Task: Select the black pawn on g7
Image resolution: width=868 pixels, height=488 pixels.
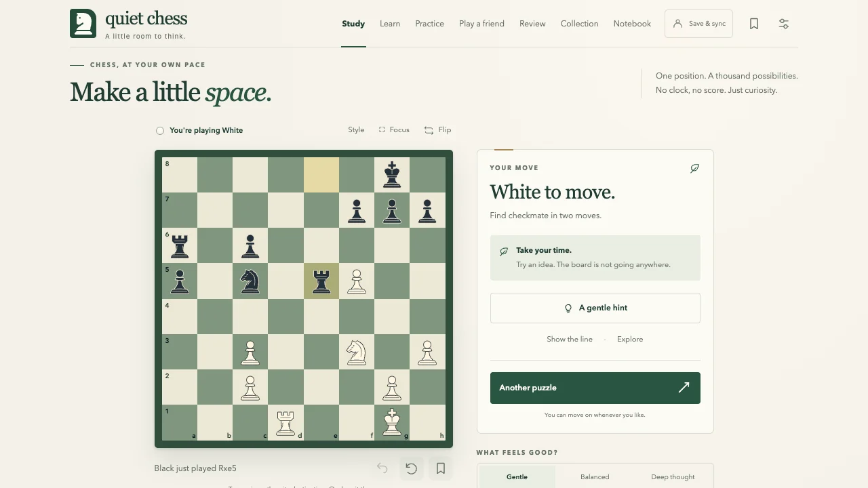Action: pyautogui.click(x=392, y=210)
